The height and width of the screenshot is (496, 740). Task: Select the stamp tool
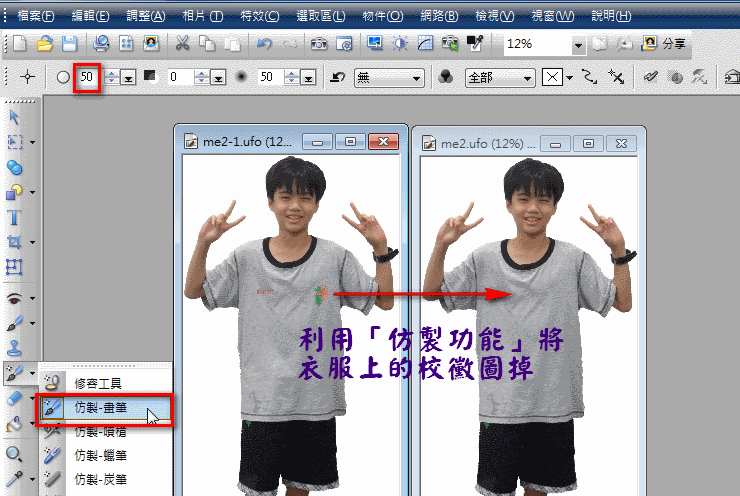[x=14, y=348]
